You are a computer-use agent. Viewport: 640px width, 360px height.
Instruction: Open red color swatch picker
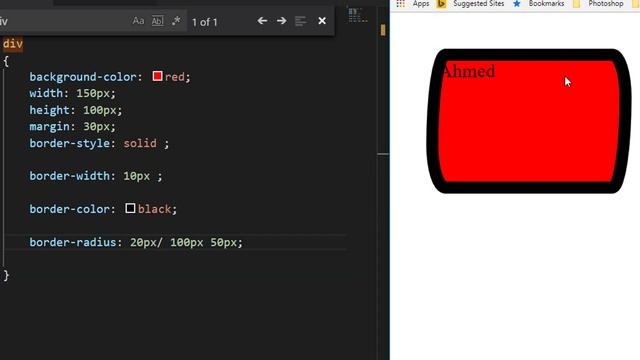pyautogui.click(x=157, y=76)
